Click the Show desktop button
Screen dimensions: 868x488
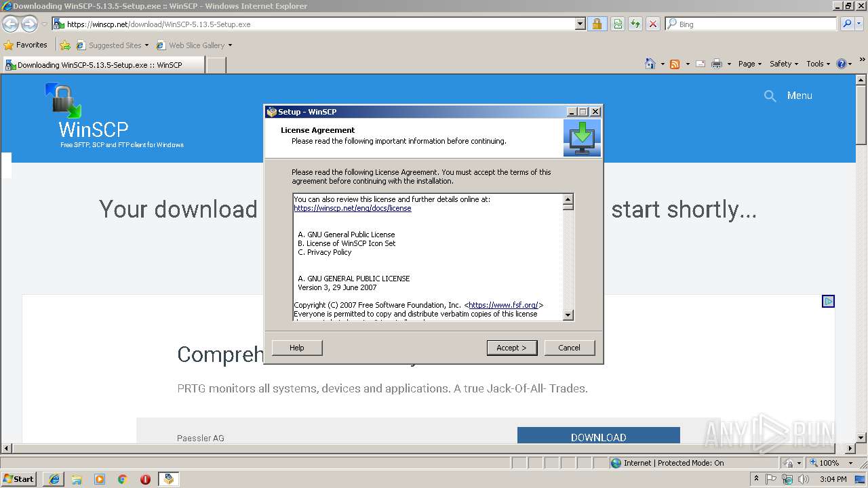(x=861, y=479)
